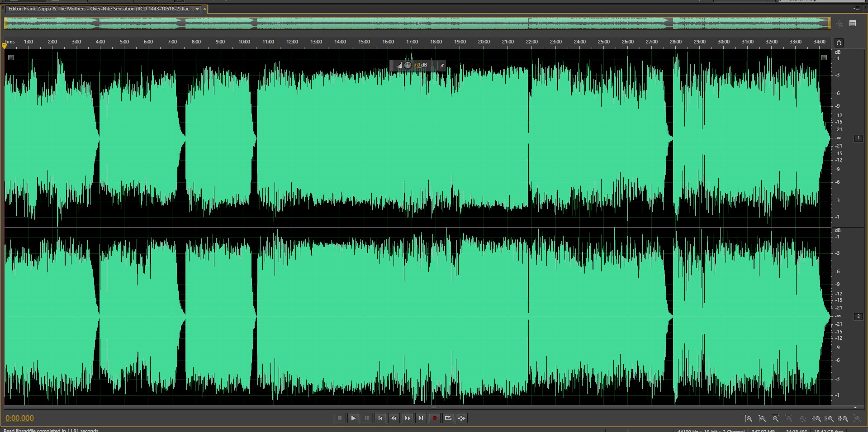Viewport: 868px width, 432px height.
Task: Click the Rewind button
Action: point(394,418)
